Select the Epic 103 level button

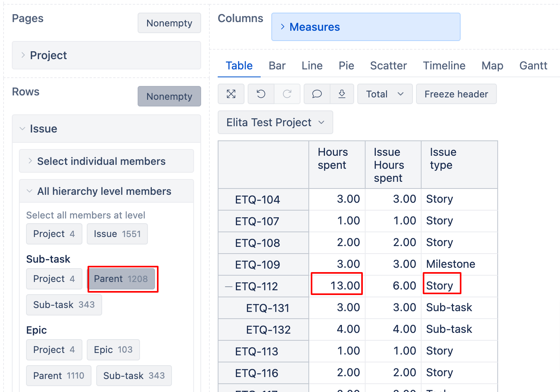(113, 350)
